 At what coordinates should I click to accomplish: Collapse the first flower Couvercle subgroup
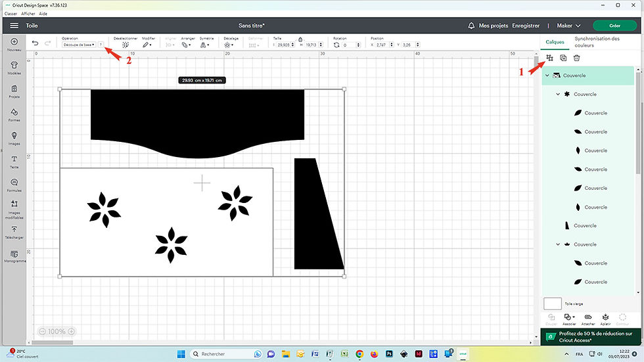pos(558,94)
